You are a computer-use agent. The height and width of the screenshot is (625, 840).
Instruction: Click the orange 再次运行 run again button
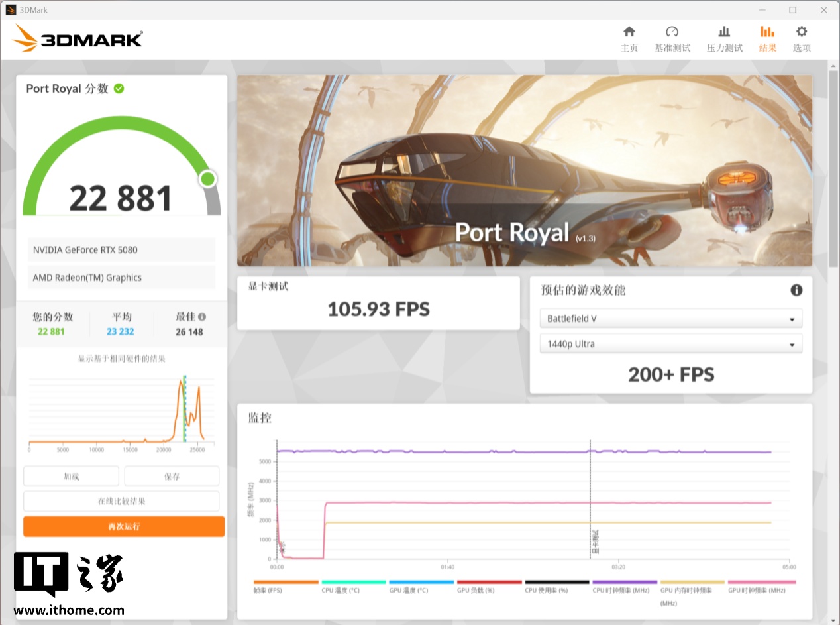pyautogui.click(x=124, y=526)
